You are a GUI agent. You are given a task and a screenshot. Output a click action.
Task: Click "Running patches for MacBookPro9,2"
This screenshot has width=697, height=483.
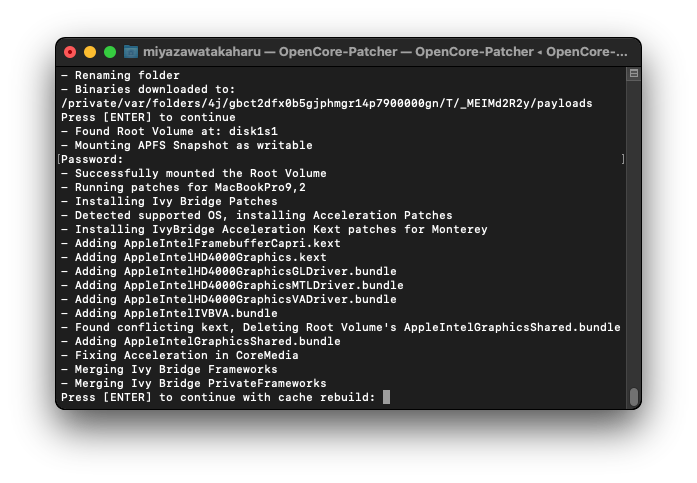[x=184, y=187]
